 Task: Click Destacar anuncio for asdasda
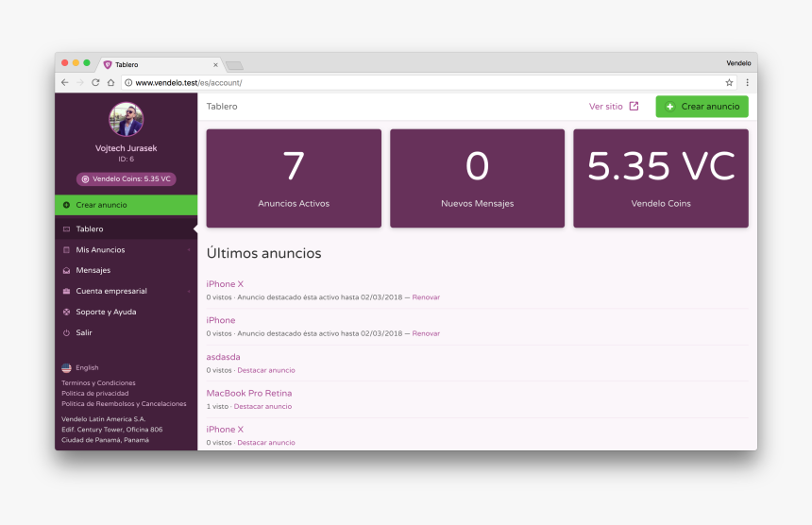point(266,370)
